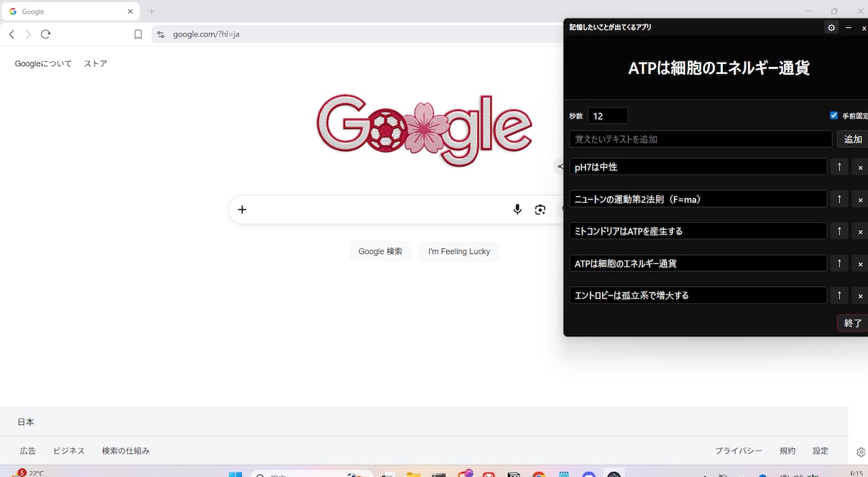Close the Google browser tab
The width and height of the screenshot is (868, 477).
[130, 11]
